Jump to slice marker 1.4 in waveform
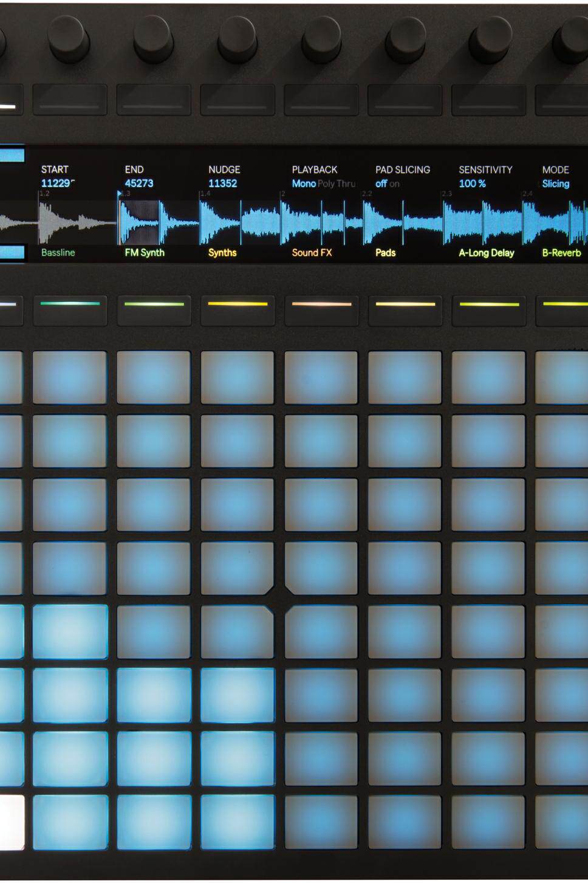Image resolution: width=588 pixels, height=883 pixels. [205, 193]
